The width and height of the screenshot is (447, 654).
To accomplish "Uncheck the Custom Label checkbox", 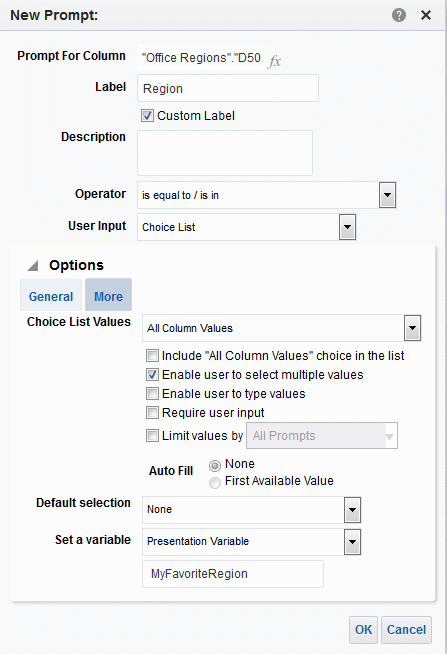I will point(147,116).
